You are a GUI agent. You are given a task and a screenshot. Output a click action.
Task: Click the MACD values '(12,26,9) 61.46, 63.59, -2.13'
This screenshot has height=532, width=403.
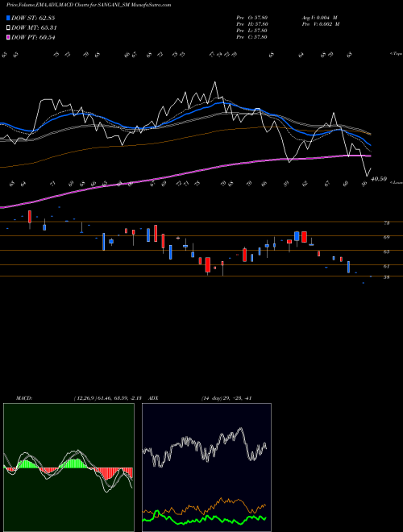(107, 398)
